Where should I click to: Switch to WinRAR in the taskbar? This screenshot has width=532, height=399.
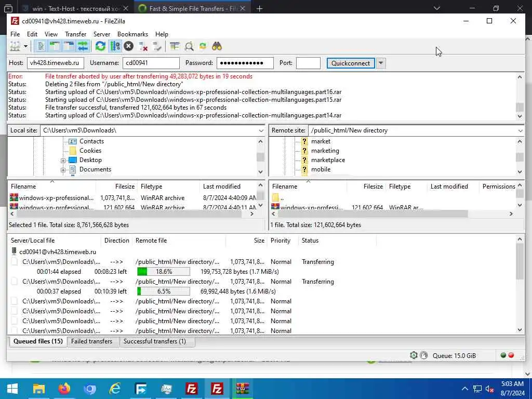[x=242, y=389]
